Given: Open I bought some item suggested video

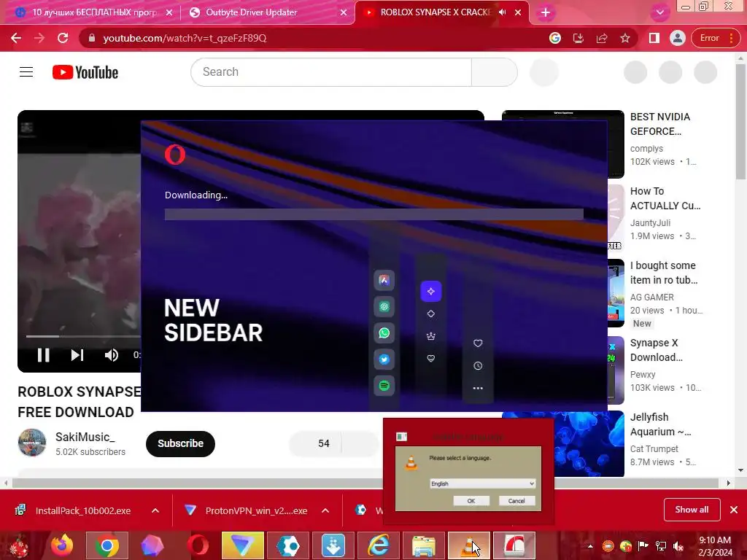Looking at the screenshot, I should pyautogui.click(x=664, y=273).
